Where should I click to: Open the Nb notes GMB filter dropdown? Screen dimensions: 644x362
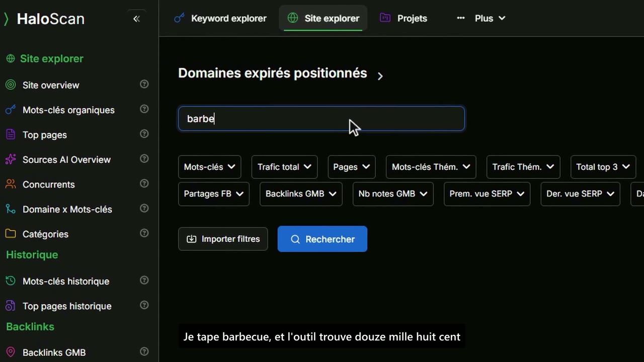[393, 194]
